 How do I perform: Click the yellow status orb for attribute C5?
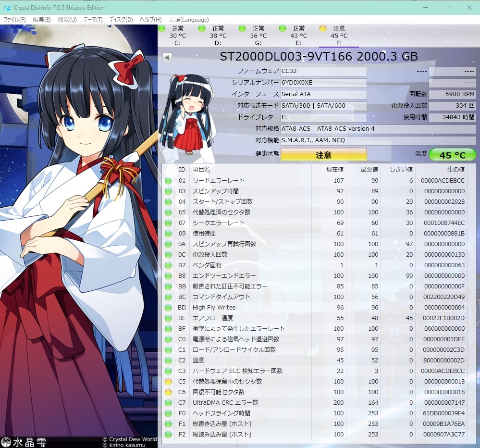point(168,382)
